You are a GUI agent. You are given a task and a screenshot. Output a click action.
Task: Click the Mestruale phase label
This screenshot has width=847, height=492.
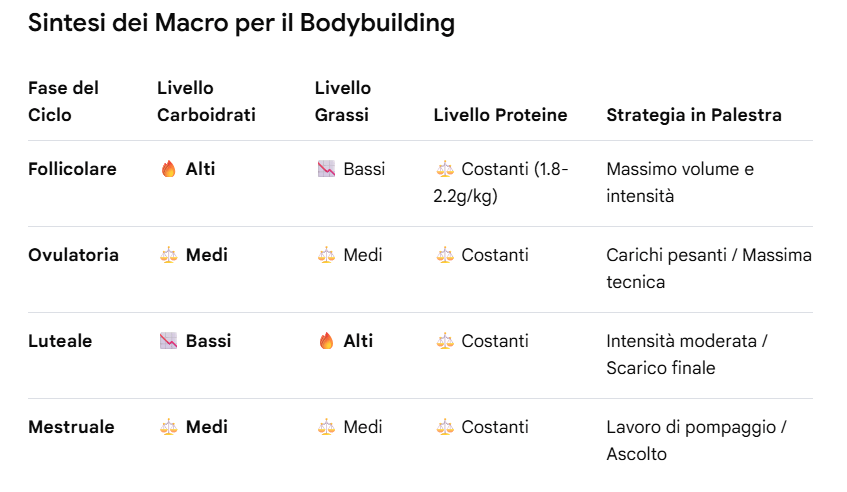click(x=71, y=427)
